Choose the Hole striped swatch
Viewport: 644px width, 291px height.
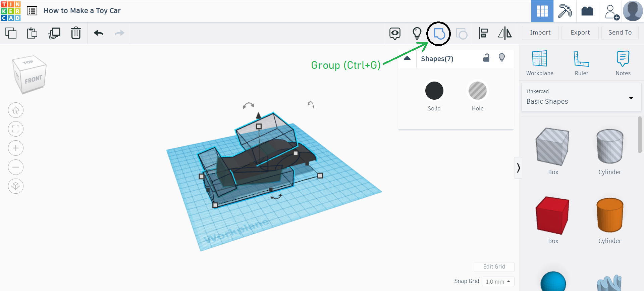[x=478, y=91]
